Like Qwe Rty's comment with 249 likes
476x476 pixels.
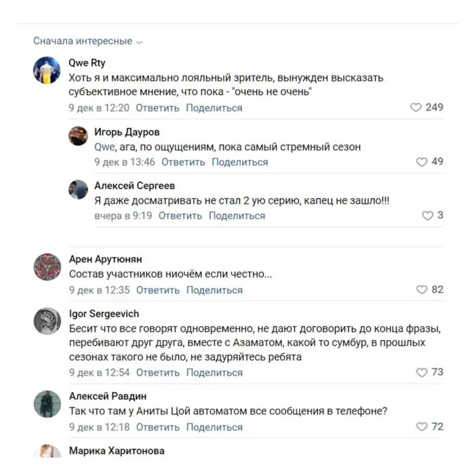click(x=416, y=108)
